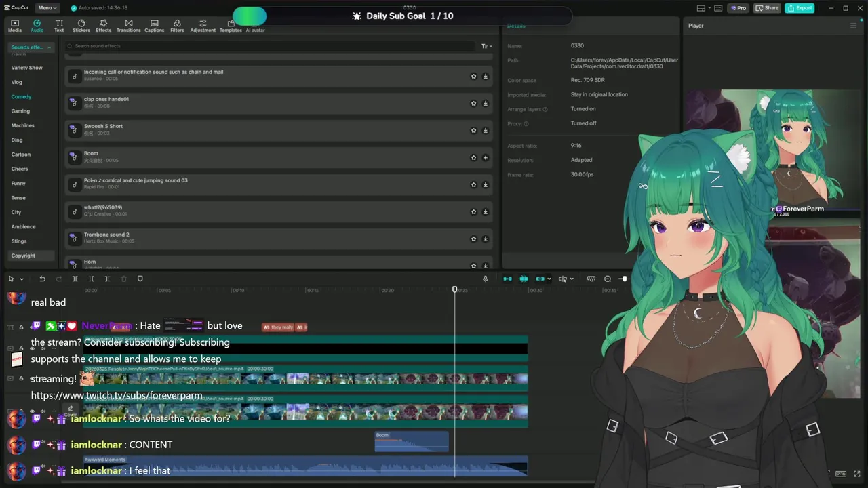Select the Cartoon sound category

coord(20,155)
